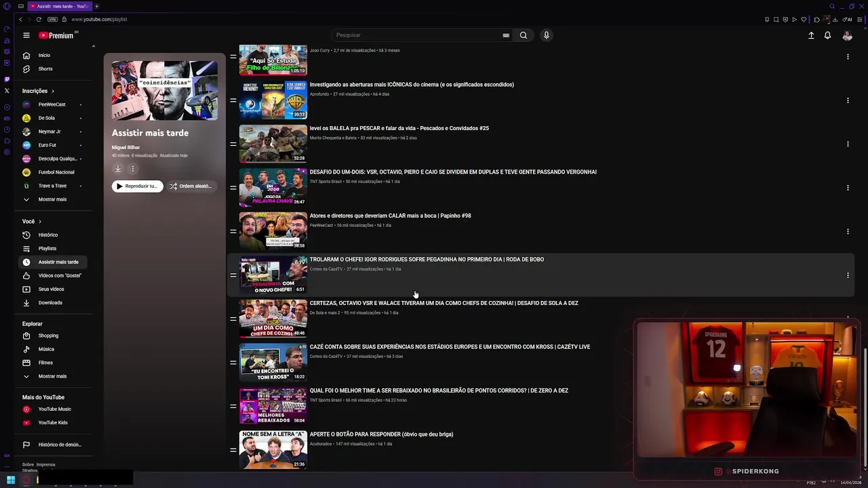
Task: Open options for Investigando as aberturas video
Action: pos(848,100)
